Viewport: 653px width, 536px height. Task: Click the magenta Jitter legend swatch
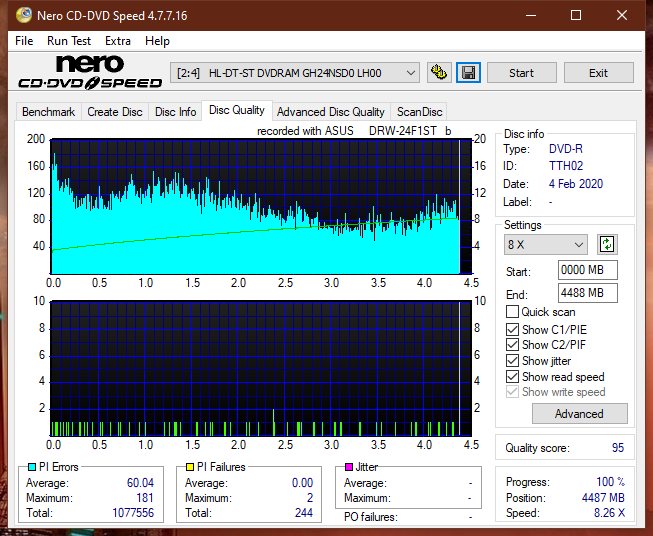point(349,467)
